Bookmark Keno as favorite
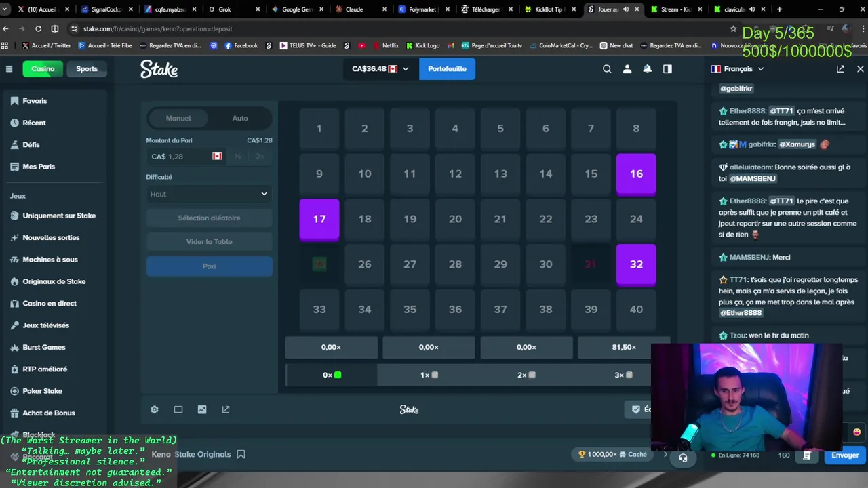Image resolution: width=868 pixels, height=488 pixels. [241, 454]
